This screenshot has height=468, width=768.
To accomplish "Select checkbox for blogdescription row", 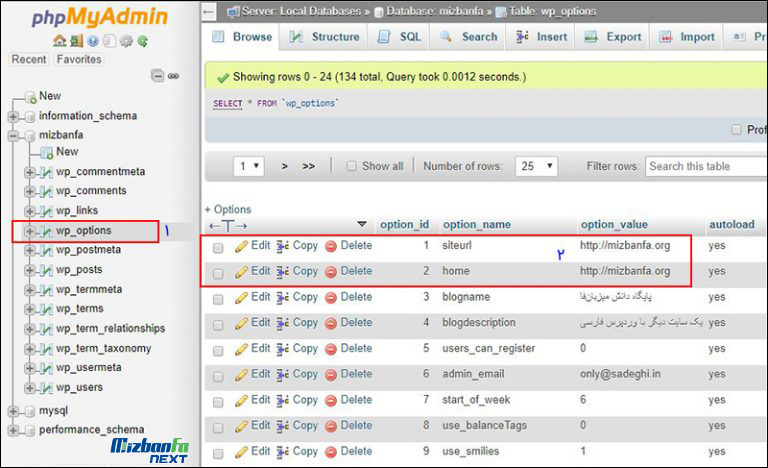I will pyautogui.click(x=218, y=325).
